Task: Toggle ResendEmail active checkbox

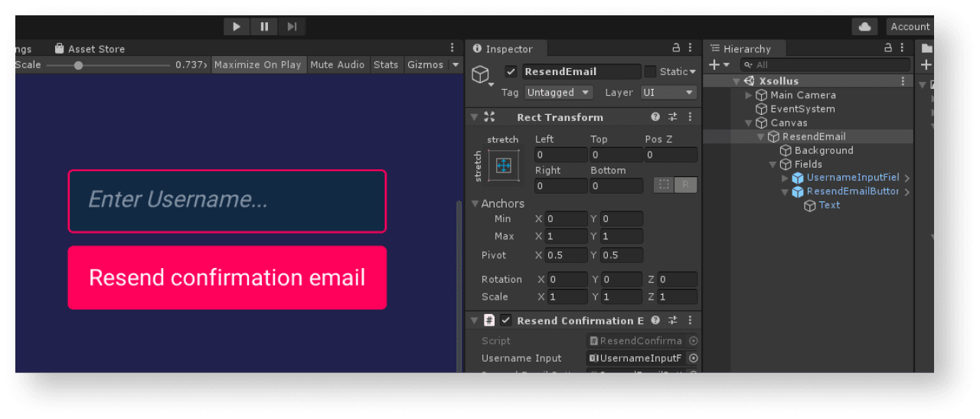Action: pyautogui.click(x=511, y=72)
